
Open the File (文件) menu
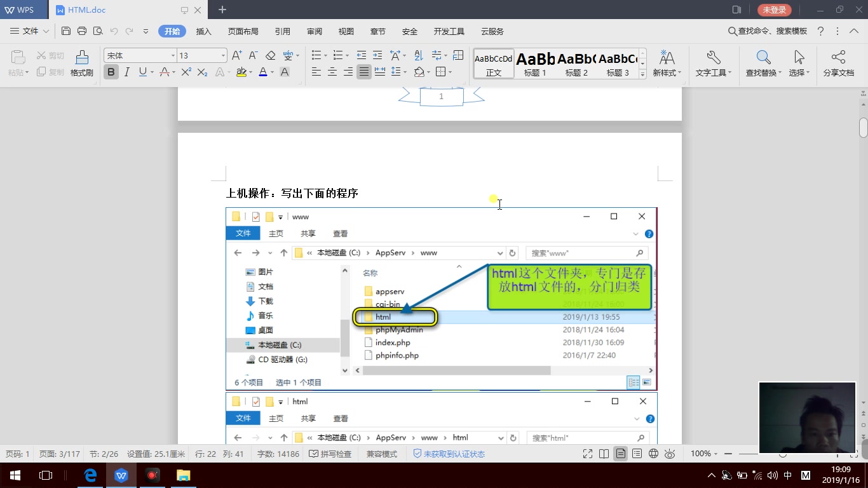click(x=30, y=31)
